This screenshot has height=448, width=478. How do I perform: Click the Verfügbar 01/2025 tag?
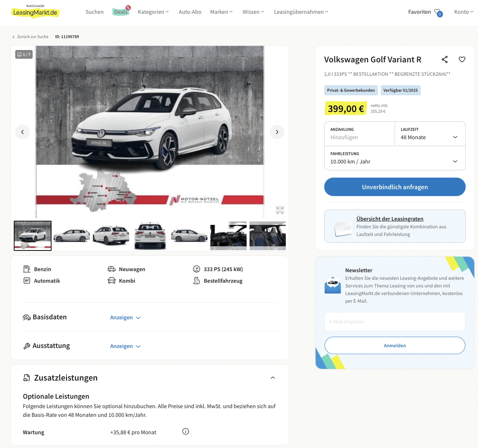tap(400, 90)
